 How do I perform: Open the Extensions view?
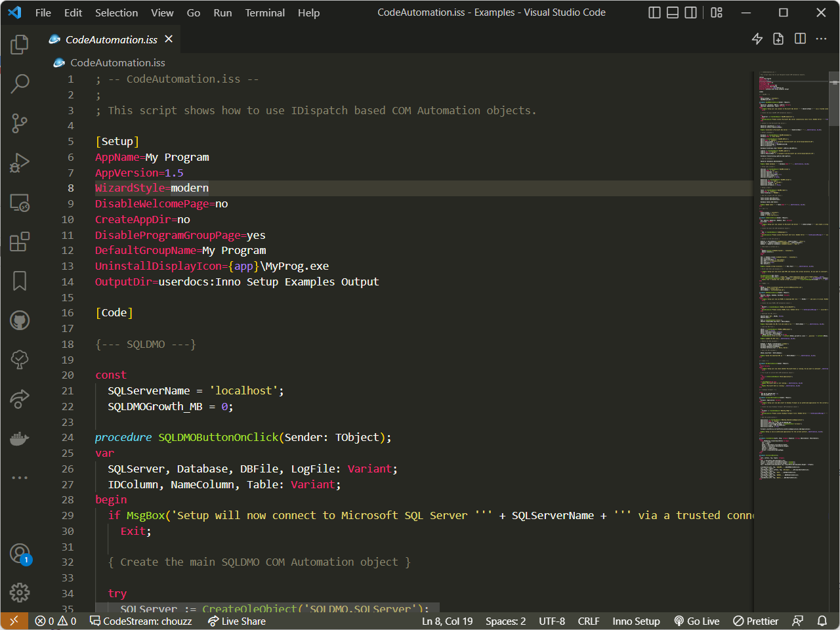click(x=20, y=241)
